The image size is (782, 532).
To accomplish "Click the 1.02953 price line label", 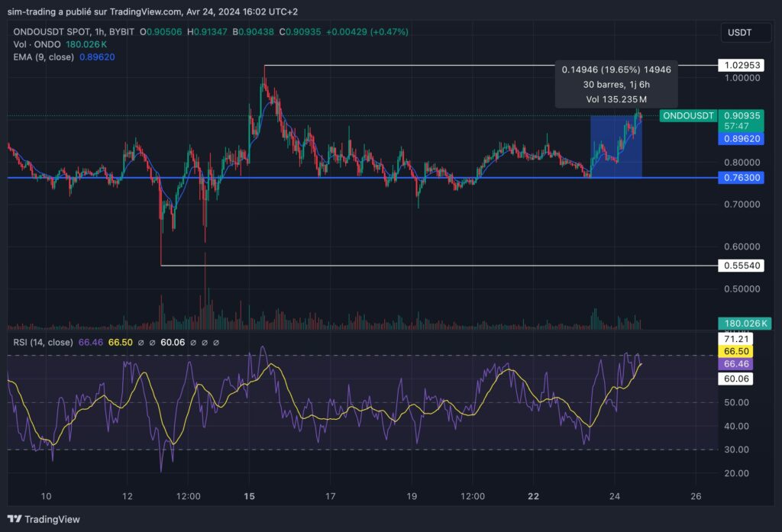I will click(x=745, y=65).
